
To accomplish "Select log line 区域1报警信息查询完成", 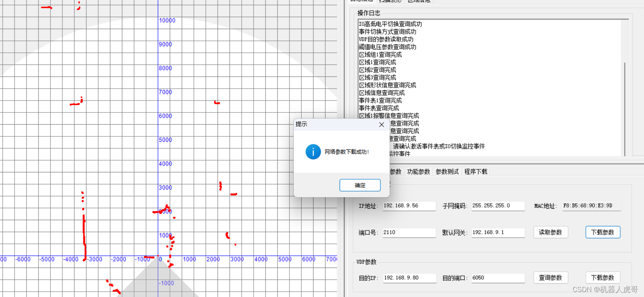I will click(389, 116).
